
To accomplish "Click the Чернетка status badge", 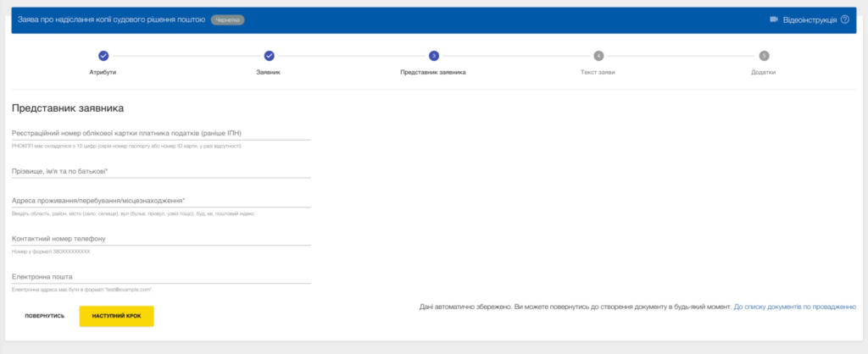I will point(227,20).
